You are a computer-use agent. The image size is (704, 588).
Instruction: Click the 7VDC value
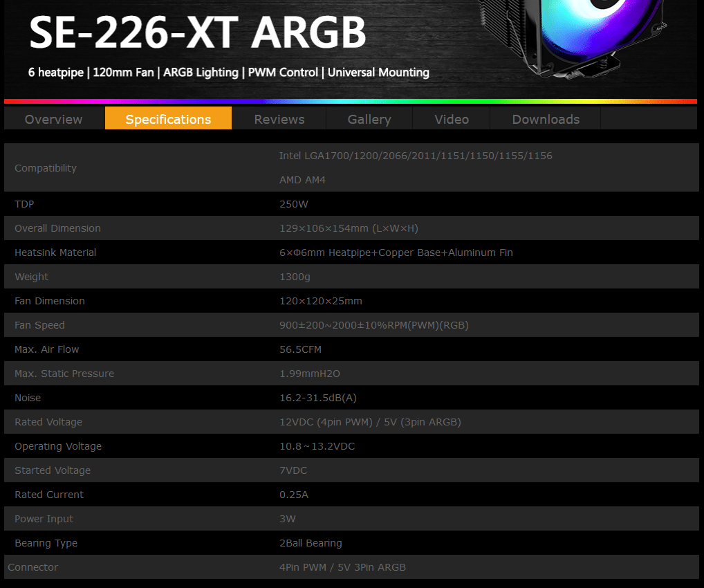(293, 471)
